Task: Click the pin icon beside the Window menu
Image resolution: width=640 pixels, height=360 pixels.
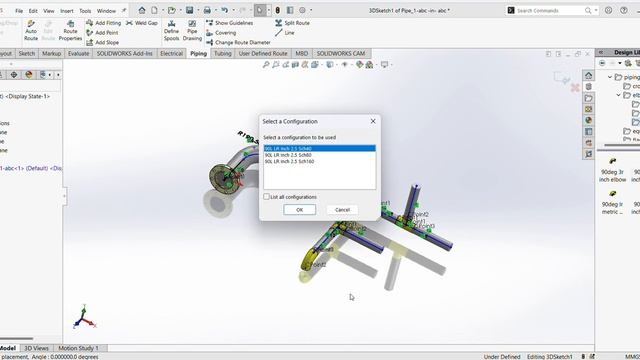Action: (x=124, y=11)
